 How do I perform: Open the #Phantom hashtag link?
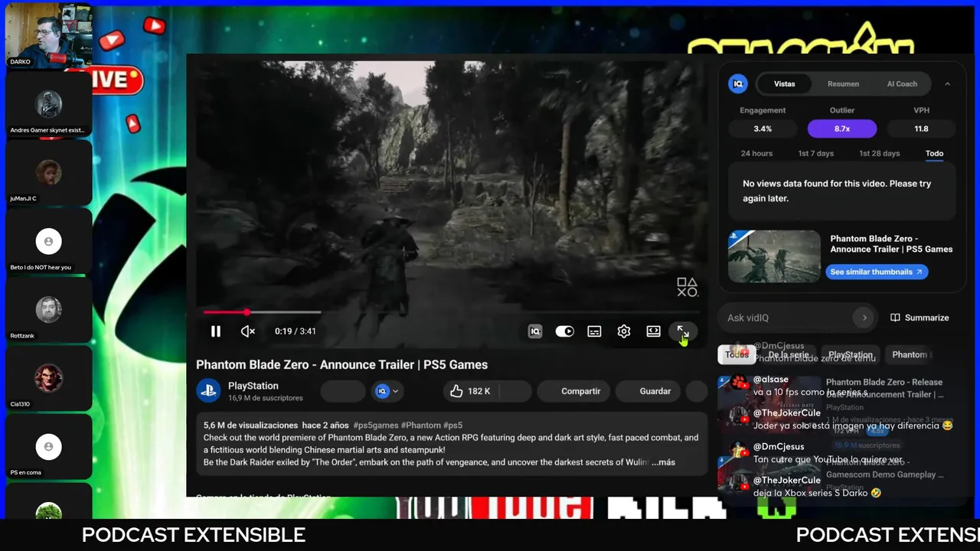pyautogui.click(x=420, y=425)
